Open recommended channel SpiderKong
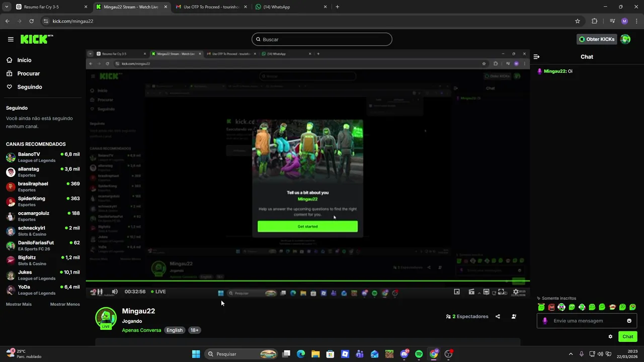 [x=43, y=201]
